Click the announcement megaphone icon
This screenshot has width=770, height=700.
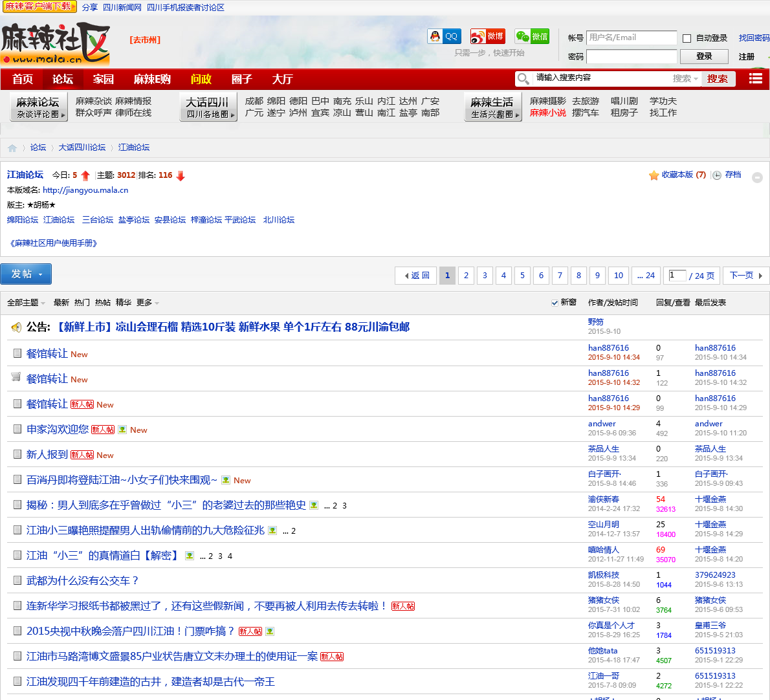[16, 327]
